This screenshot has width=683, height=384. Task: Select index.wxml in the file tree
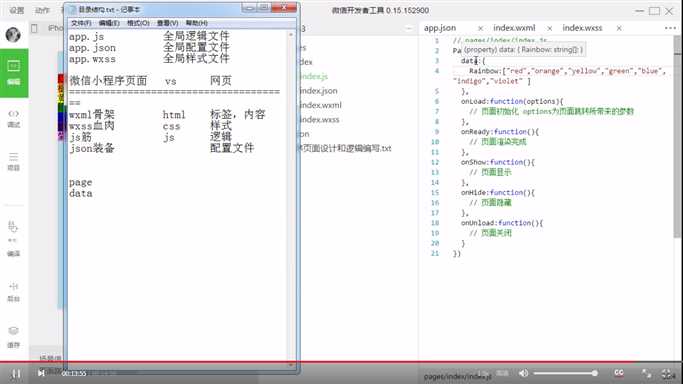[321, 105]
